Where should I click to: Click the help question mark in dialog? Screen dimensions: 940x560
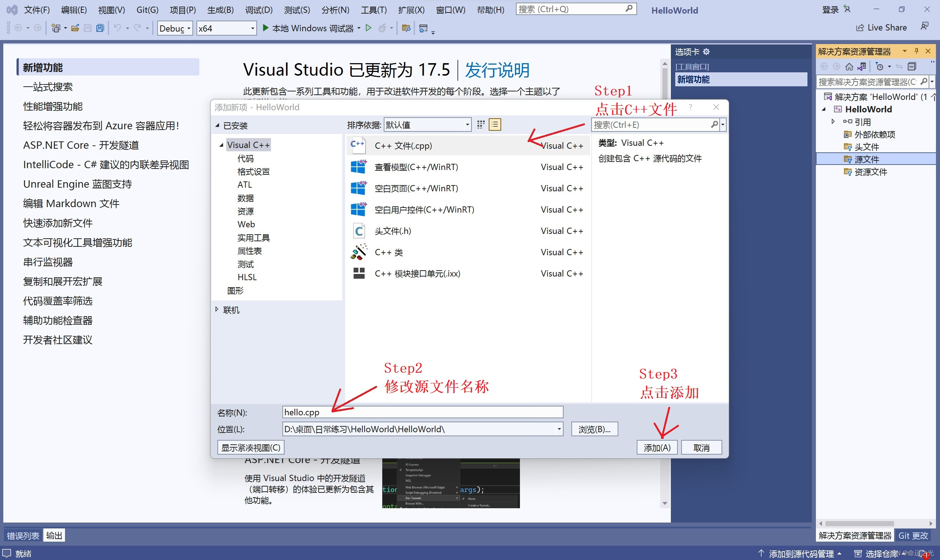(690, 107)
